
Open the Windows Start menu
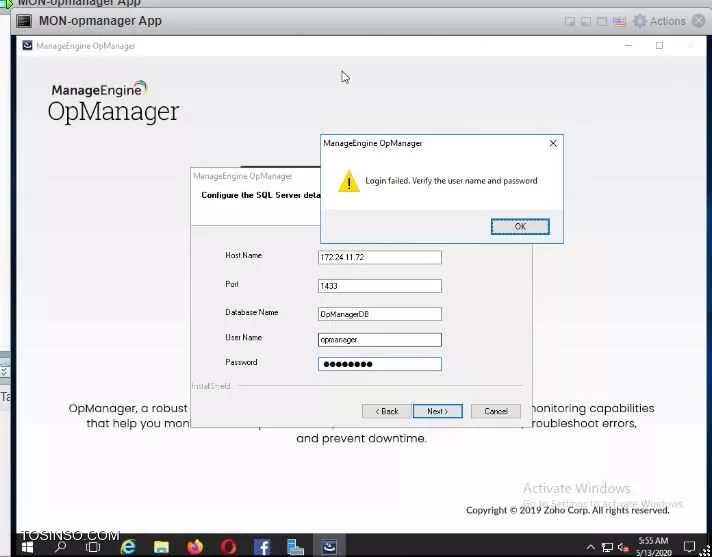point(27,547)
